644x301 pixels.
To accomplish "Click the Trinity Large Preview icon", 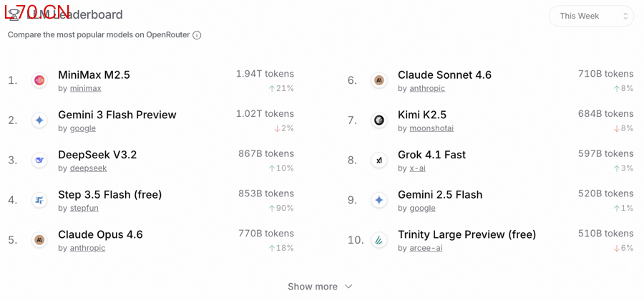I will 379,240.
